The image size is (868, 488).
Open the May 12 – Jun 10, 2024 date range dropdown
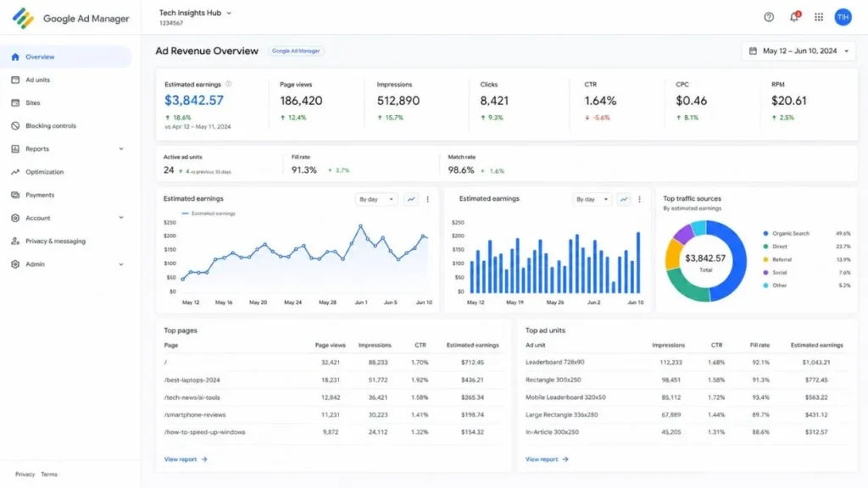click(x=798, y=51)
